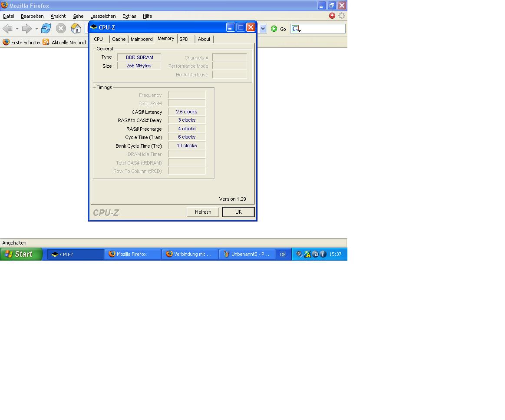Click the 4 clocks RAS Precharge value
505x420 pixels.
pyautogui.click(x=187, y=129)
